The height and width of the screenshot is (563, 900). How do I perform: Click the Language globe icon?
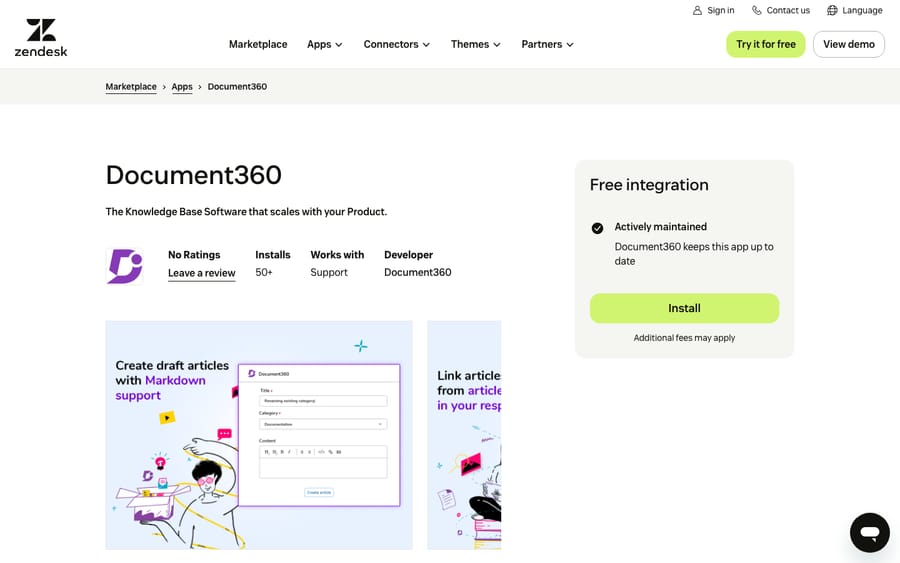tap(832, 10)
